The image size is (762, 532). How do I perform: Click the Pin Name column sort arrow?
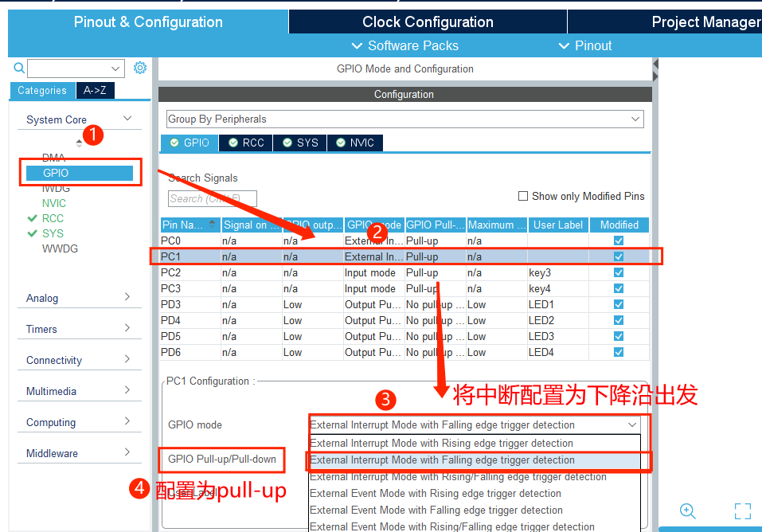point(212,224)
